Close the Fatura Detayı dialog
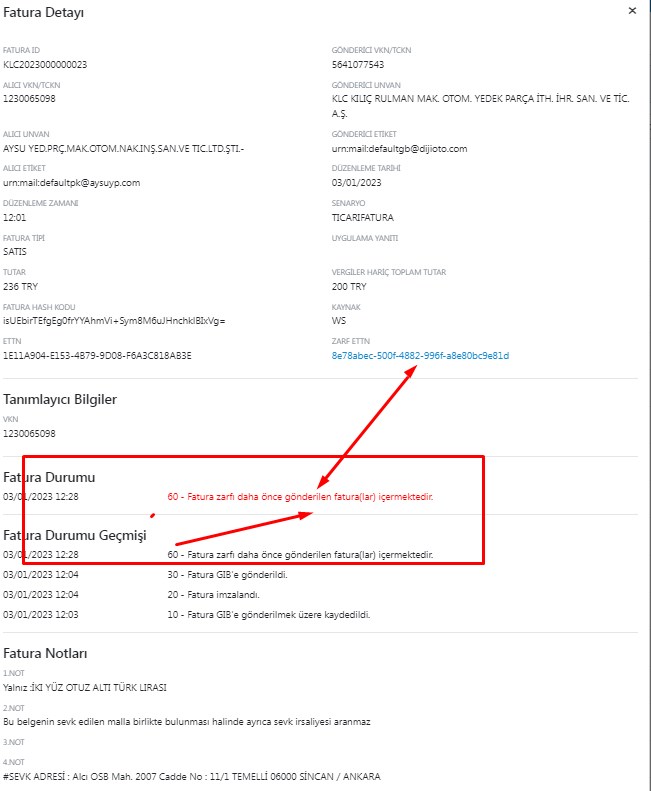651x791 pixels. (x=631, y=10)
